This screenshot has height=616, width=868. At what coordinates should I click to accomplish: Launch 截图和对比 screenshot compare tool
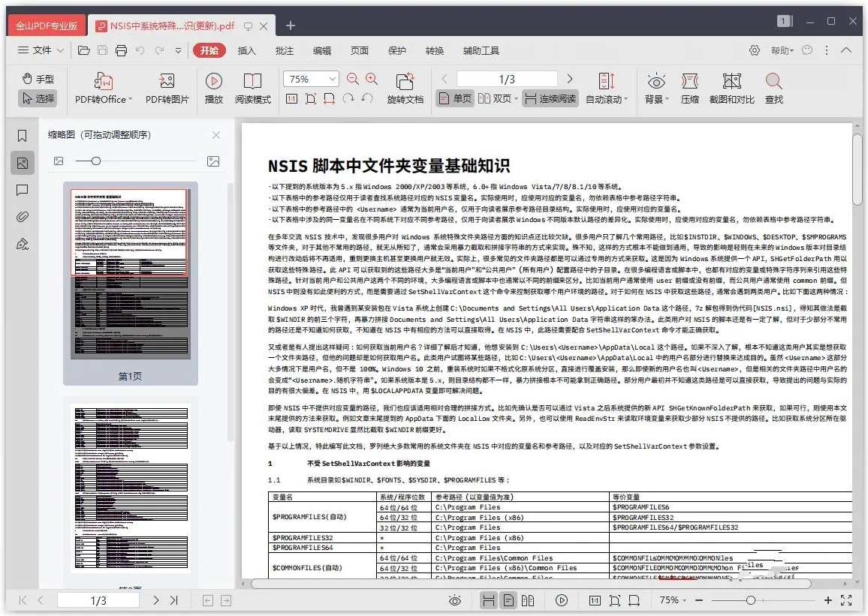731,88
